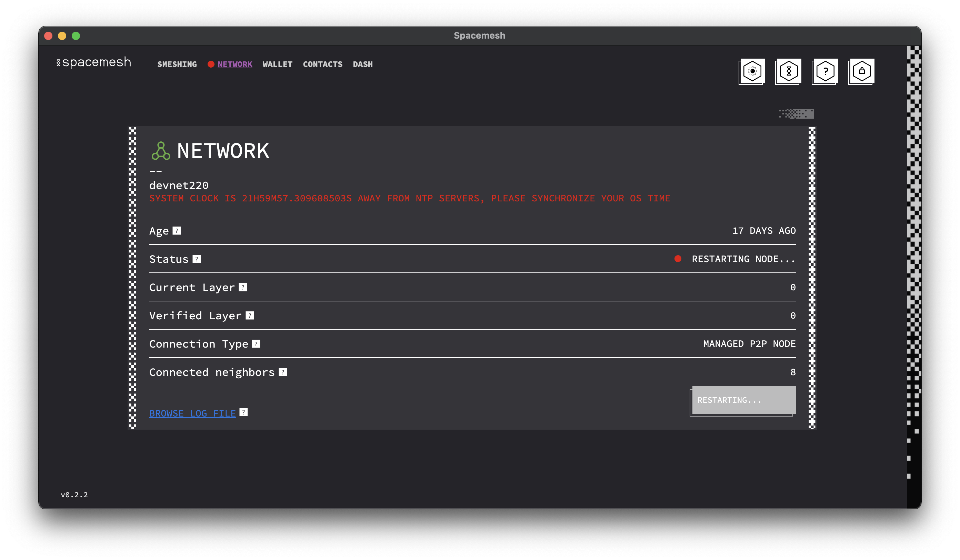Navigate to CONTACTS
This screenshot has width=960, height=560.
(x=322, y=64)
